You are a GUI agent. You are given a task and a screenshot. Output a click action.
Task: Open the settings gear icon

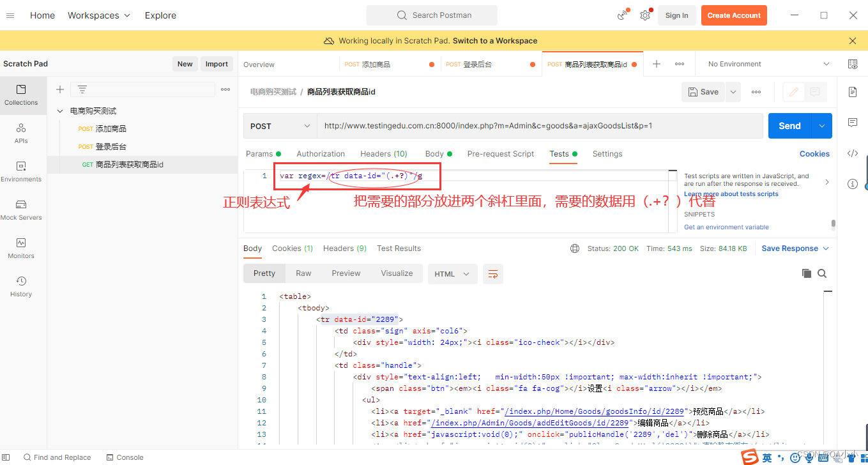(646, 15)
